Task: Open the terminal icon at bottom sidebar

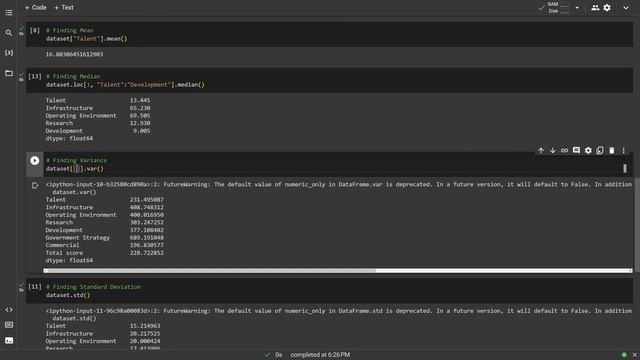Action: click(x=9, y=340)
